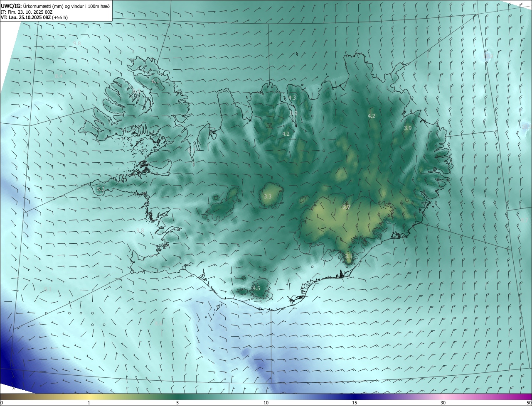Click the 4.3 value on the north coast
Viewport: 532px width, 406px height.
pyautogui.click(x=292, y=98)
